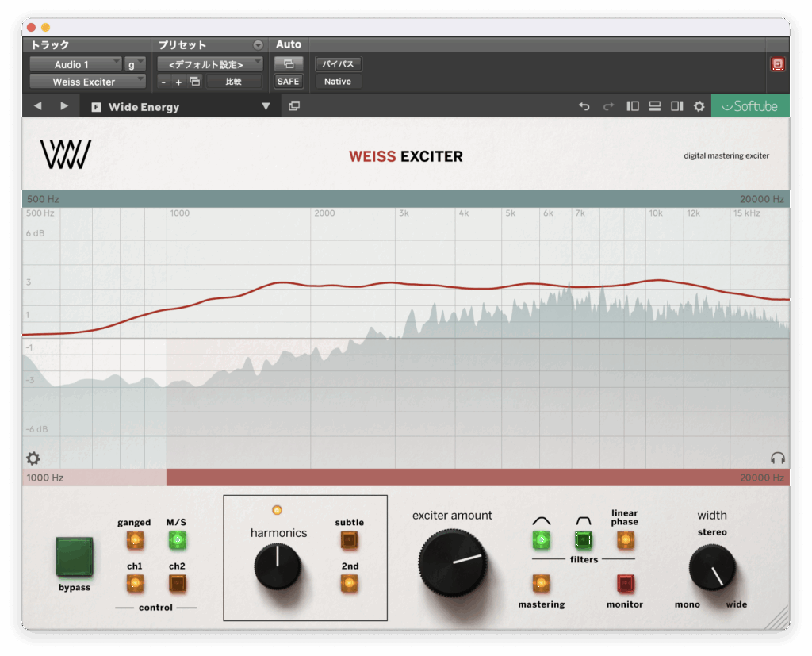Open the automation enable window icon
The width and height of the screenshot is (812, 656).
point(289,63)
